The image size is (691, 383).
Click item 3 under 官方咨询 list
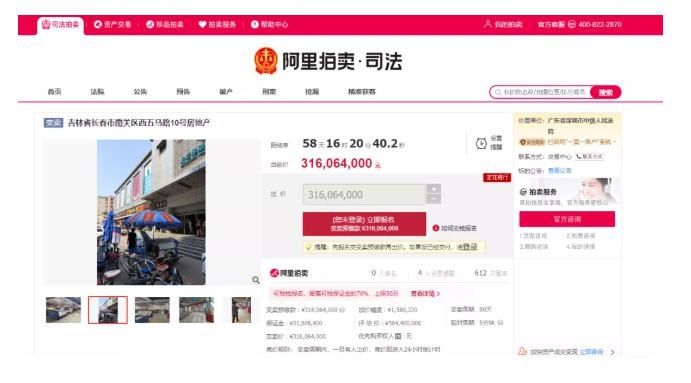coord(533,246)
